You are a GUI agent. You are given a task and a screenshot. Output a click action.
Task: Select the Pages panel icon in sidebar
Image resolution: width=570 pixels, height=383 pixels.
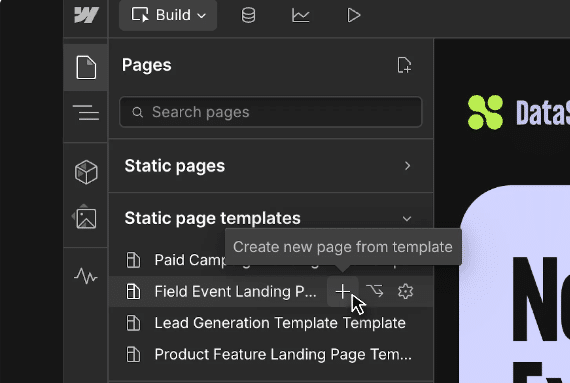86,67
